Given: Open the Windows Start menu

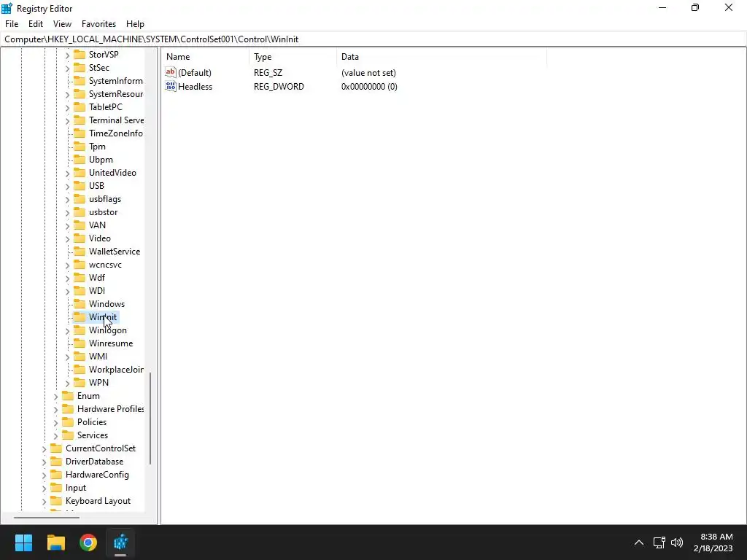Looking at the screenshot, I should point(23,542).
